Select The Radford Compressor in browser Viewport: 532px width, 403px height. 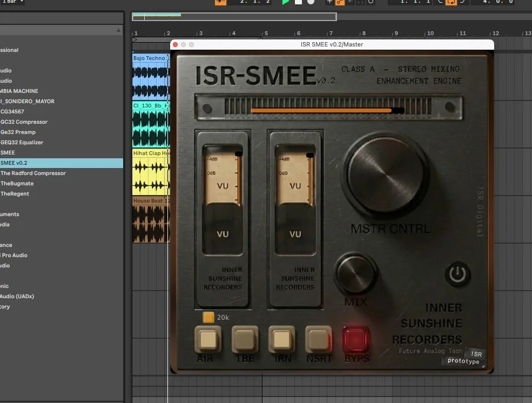pyautogui.click(x=62, y=173)
